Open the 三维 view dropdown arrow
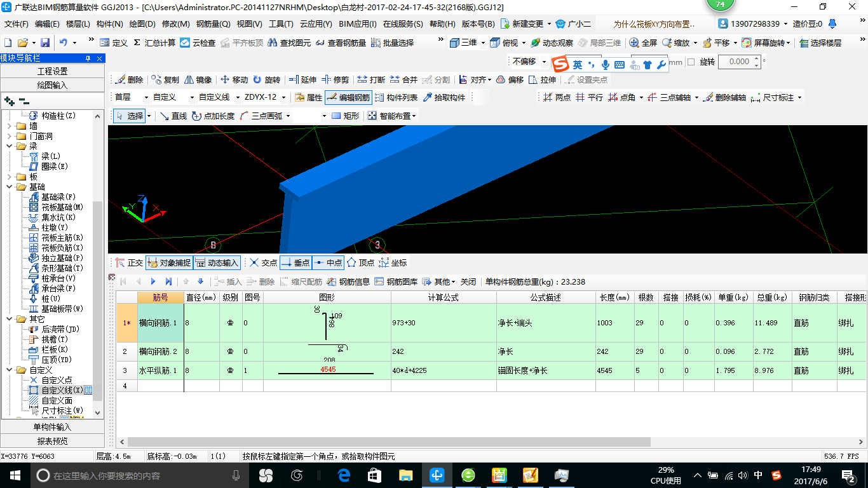The width and height of the screenshot is (868, 488). pos(483,43)
